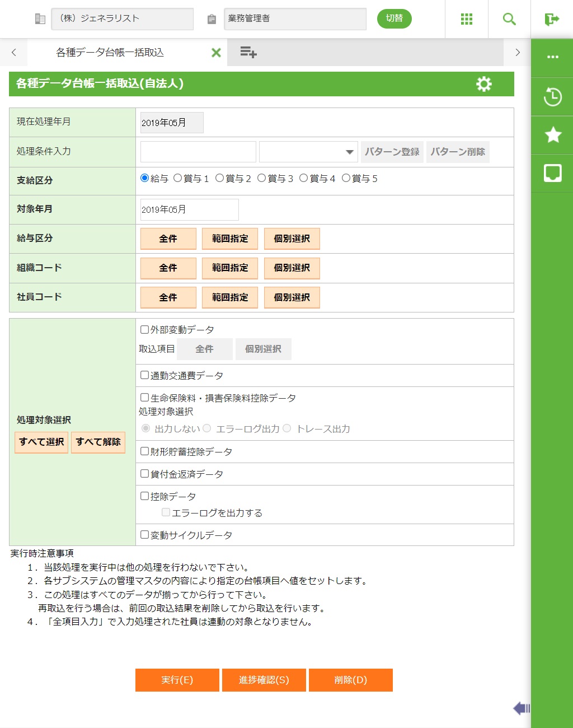Click the 進捗確認(S) button
Image resolution: width=573 pixels, height=728 pixels.
pyautogui.click(x=264, y=680)
